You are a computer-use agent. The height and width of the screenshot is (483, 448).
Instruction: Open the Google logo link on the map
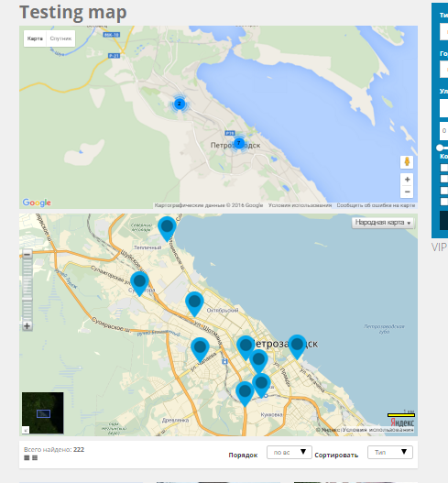37,203
